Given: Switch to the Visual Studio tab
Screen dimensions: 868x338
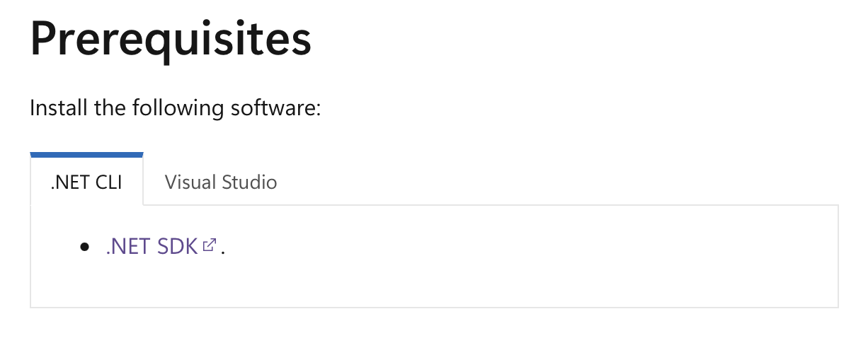Looking at the screenshot, I should [x=220, y=182].
